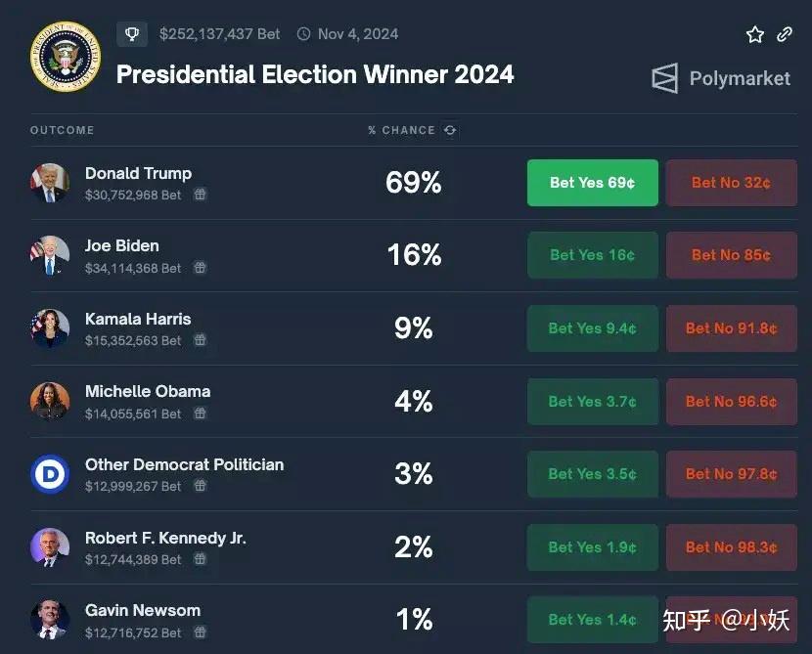The height and width of the screenshot is (654, 812).
Task: Click gift icon under Donald Trump
Action: pyautogui.click(x=200, y=195)
